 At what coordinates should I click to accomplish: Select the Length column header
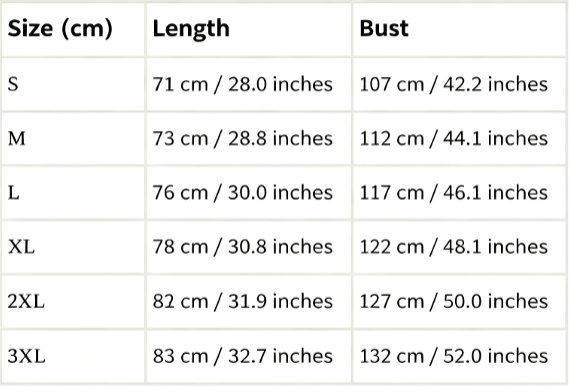249,30
